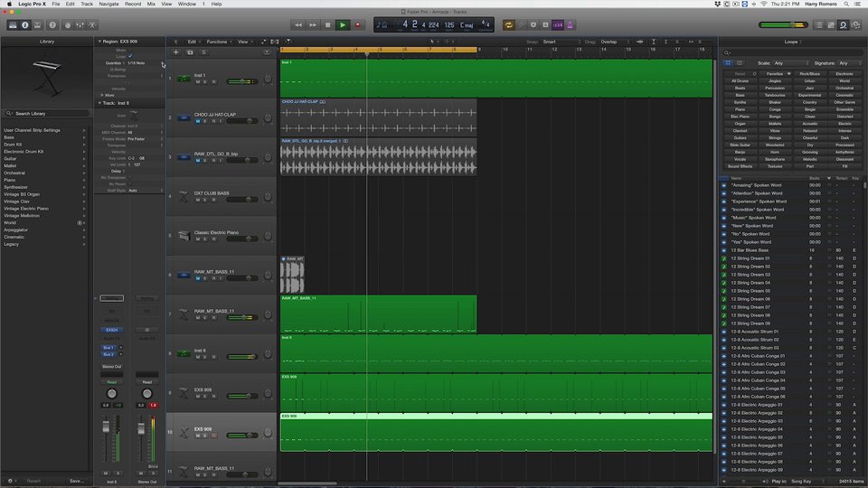Open the Edit menu in Tracks area
This screenshot has width=868, height=488.
193,42
